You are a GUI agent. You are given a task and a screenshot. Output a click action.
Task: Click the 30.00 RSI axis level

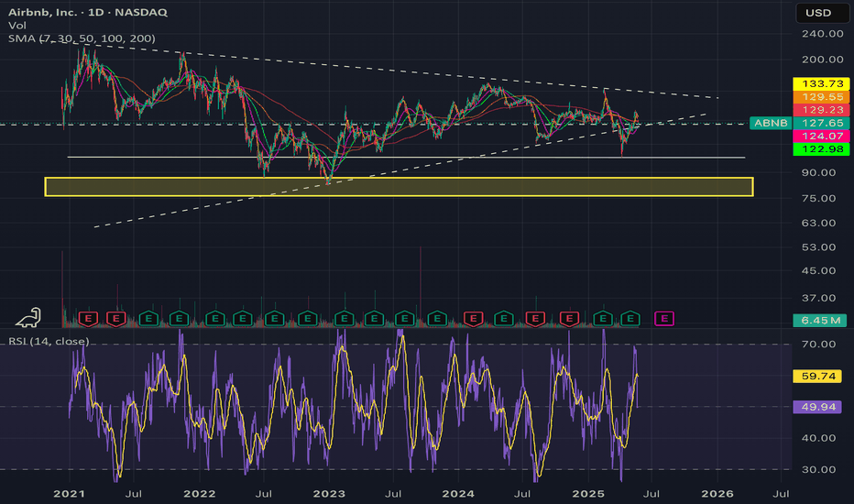click(818, 469)
